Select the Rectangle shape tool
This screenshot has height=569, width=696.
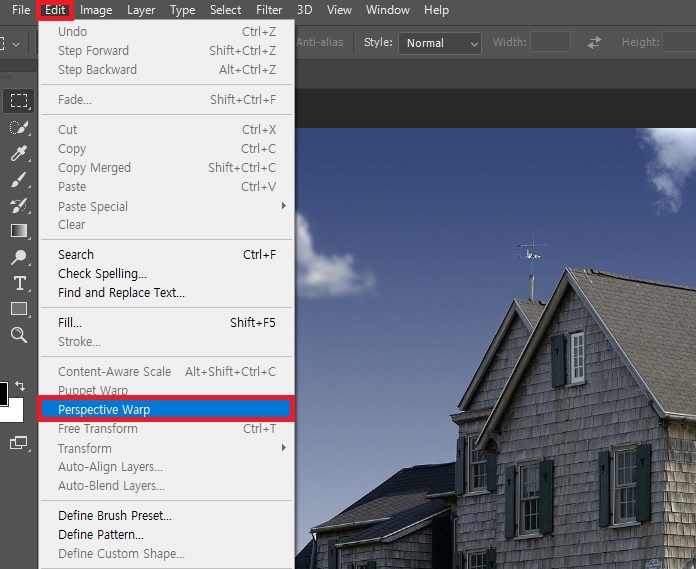pyautogui.click(x=19, y=309)
